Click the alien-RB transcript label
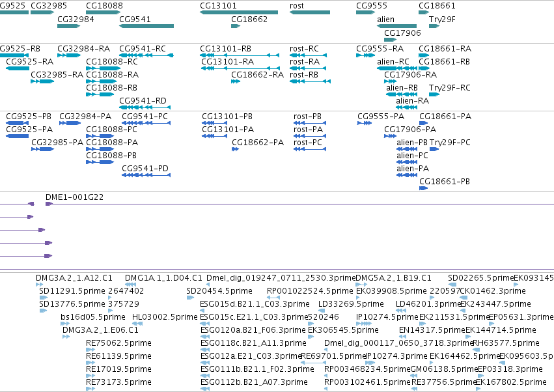 tap(402, 88)
